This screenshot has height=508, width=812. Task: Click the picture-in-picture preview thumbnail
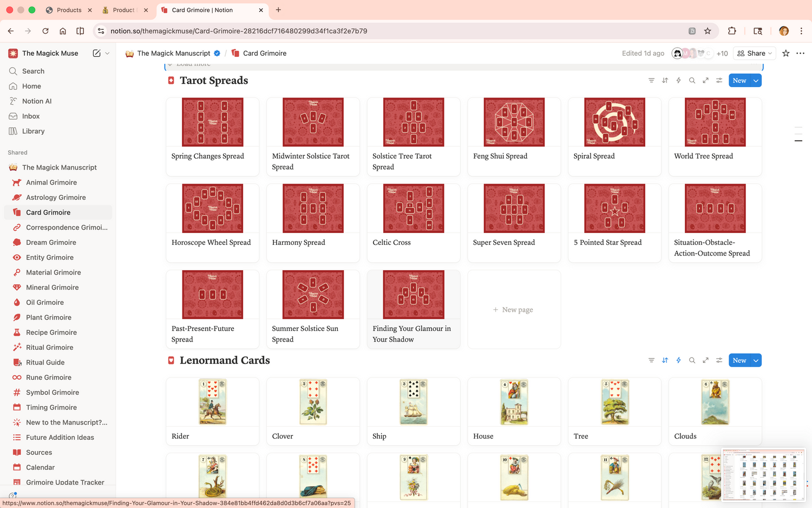[763, 474]
